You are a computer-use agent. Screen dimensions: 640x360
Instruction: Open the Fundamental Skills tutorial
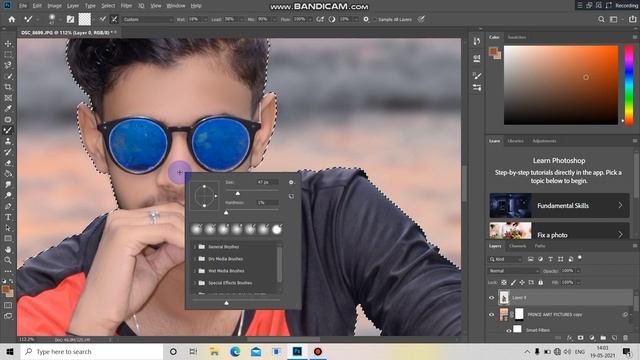click(560, 205)
